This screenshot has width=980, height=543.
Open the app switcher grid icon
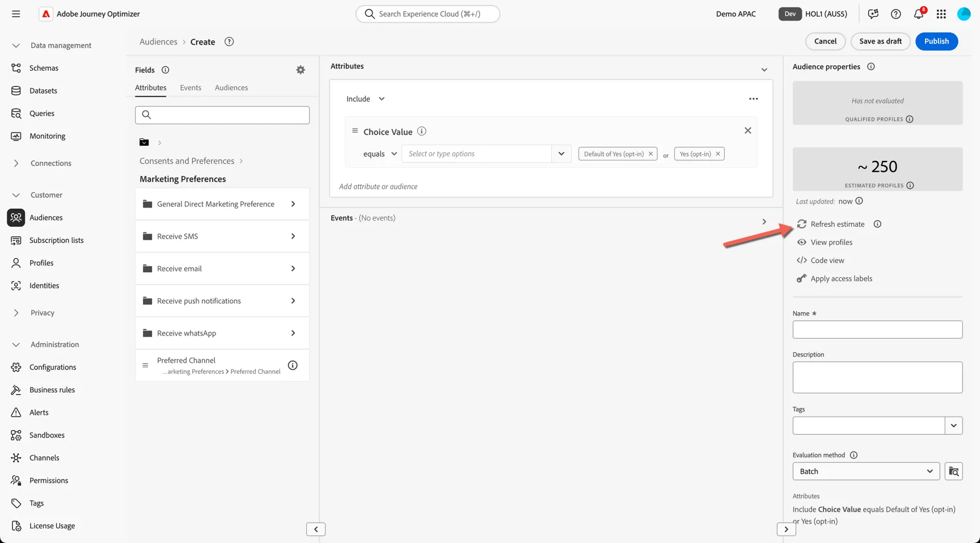tap(941, 14)
